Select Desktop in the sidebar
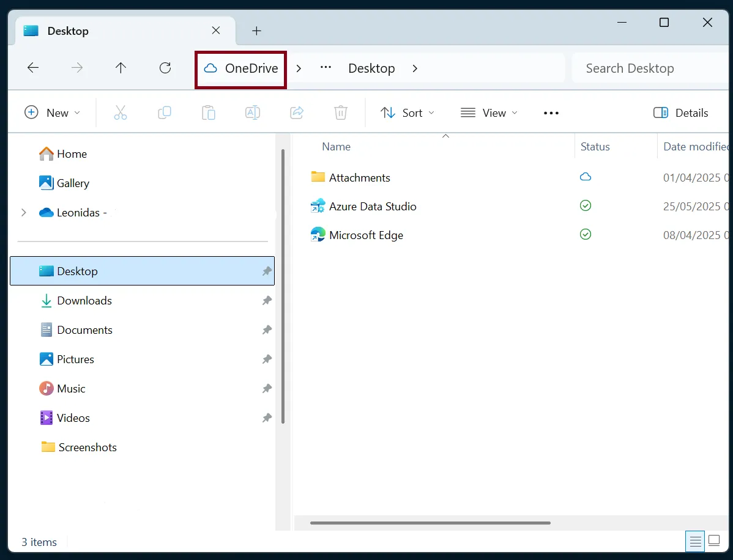 pyautogui.click(x=142, y=271)
